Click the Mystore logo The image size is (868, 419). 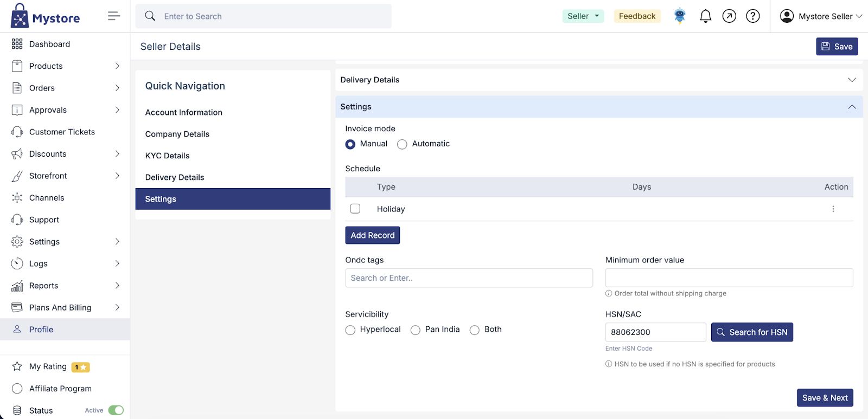tap(46, 16)
